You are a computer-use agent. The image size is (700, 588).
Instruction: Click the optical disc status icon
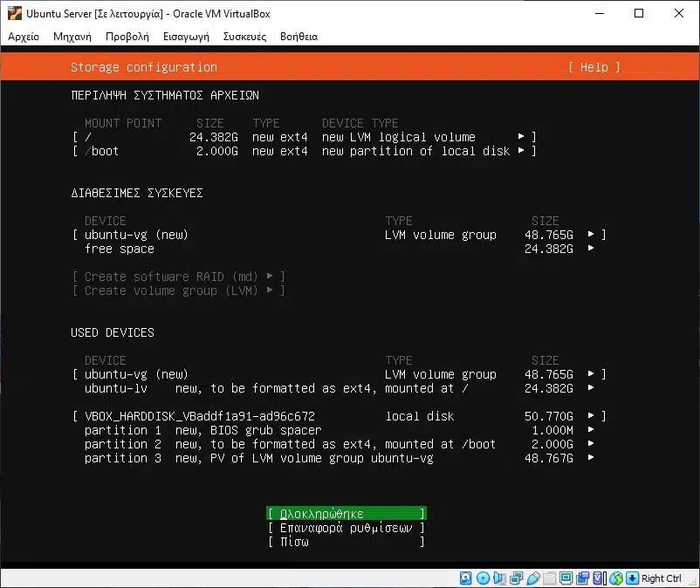coord(483,578)
